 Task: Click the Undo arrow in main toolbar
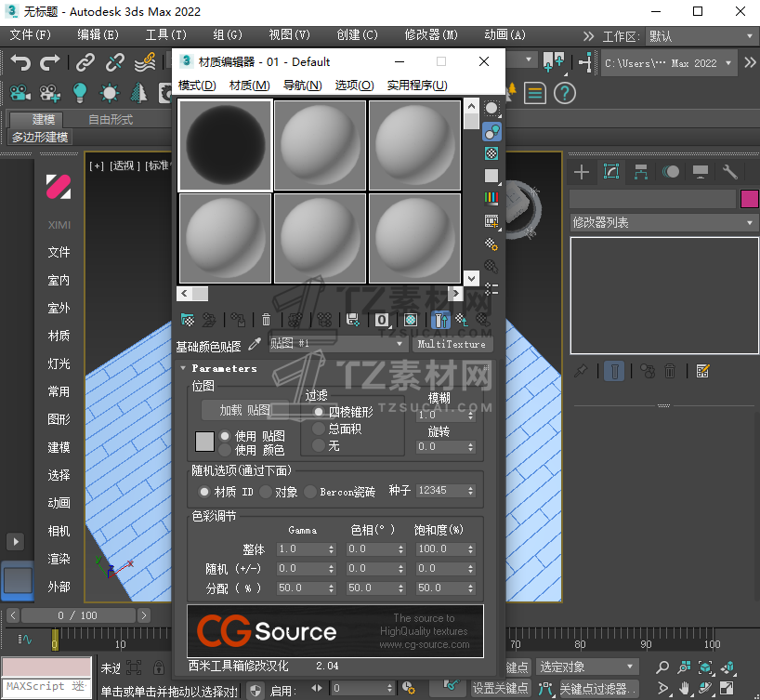[x=20, y=62]
